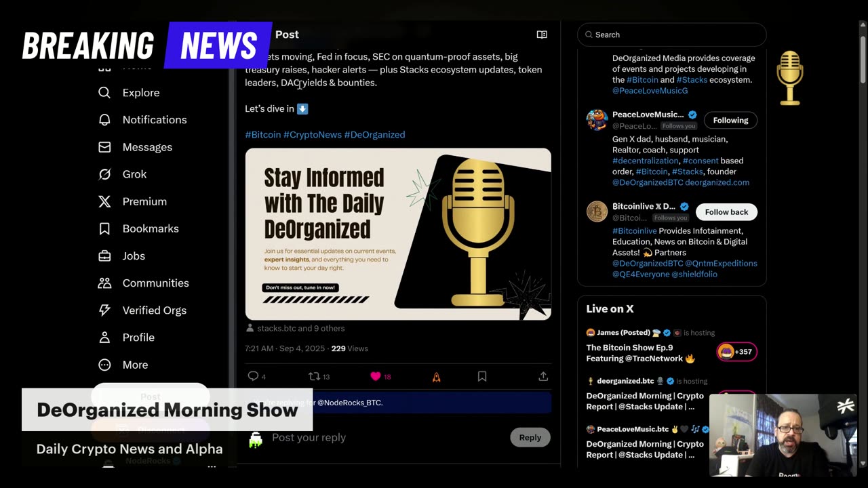
Task: Click the reply comment icon on post
Action: tap(253, 376)
